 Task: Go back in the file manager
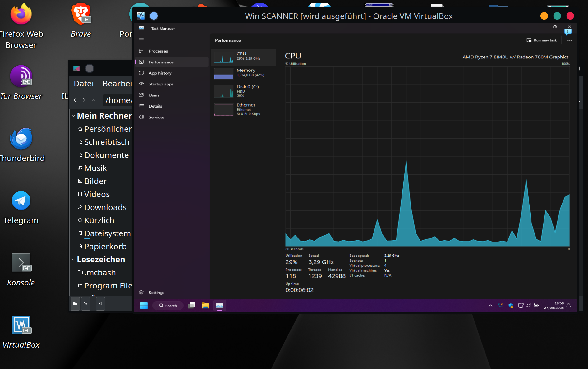75,100
